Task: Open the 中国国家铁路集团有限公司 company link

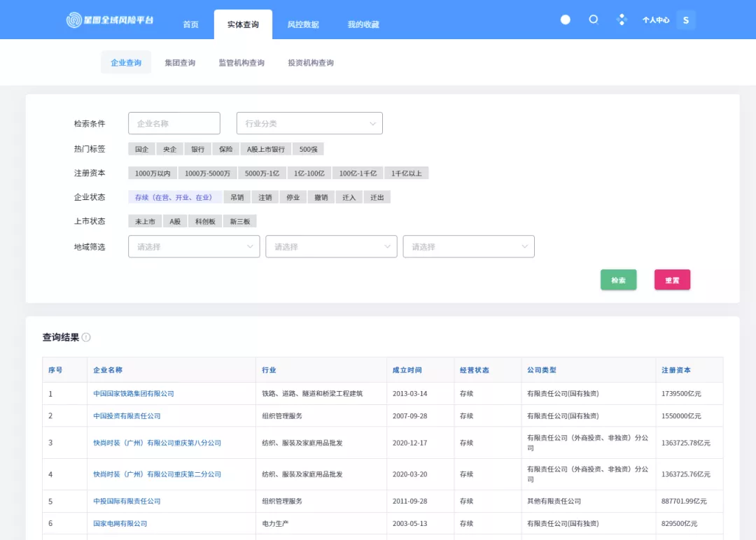Action: [x=134, y=394]
